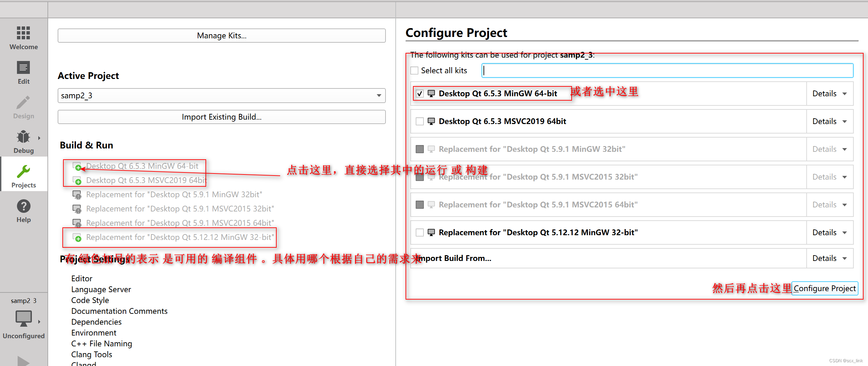Expand Details for Replacement Qt 5.12.12 MinGW 32-bit
The width and height of the screenshot is (868, 366).
(830, 232)
